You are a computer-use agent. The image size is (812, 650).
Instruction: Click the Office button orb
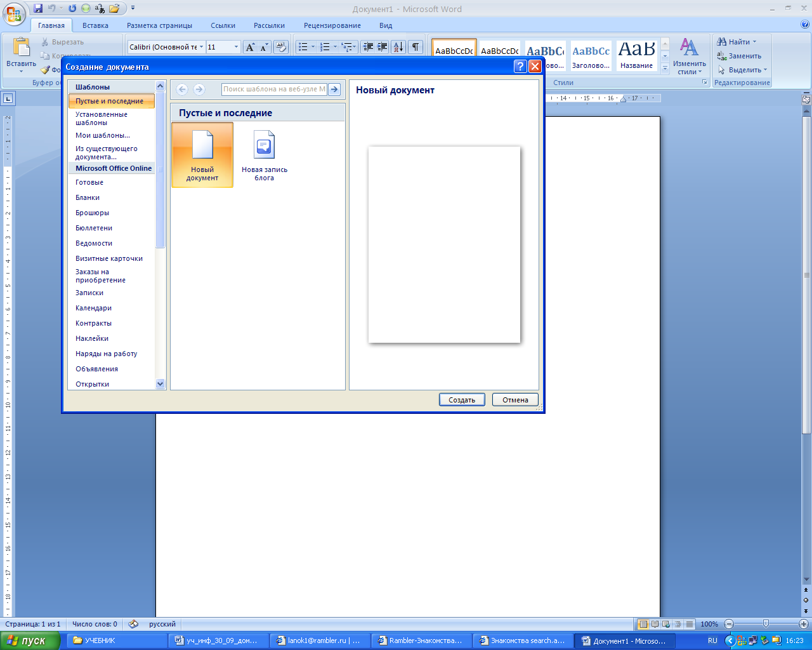coord(14,13)
